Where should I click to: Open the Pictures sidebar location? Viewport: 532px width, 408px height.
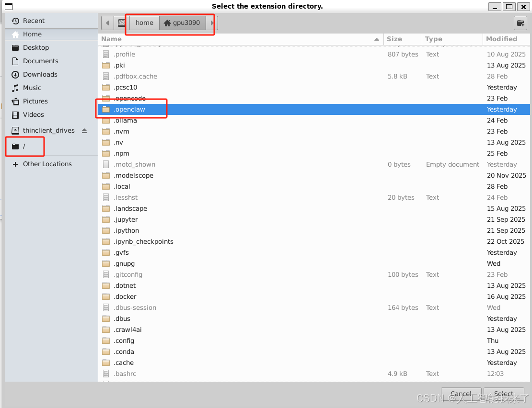pos(51,102)
